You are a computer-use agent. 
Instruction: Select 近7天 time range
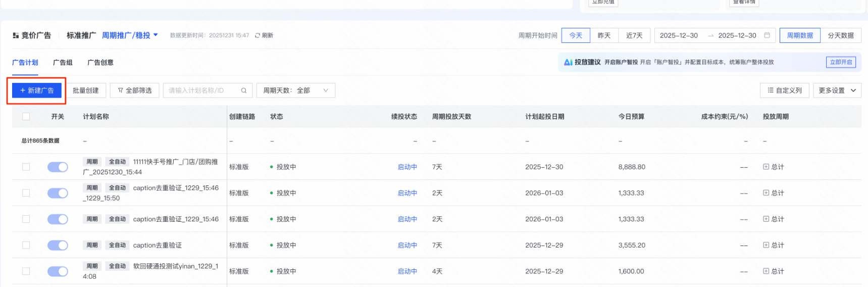click(634, 35)
